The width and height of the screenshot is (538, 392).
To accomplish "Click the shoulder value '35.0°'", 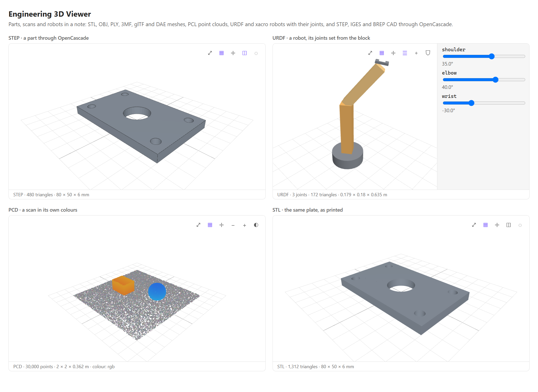I will tap(447, 64).
